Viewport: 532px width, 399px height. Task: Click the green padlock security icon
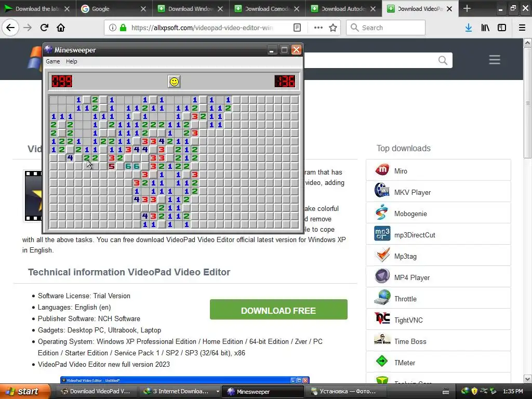point(123,28)
